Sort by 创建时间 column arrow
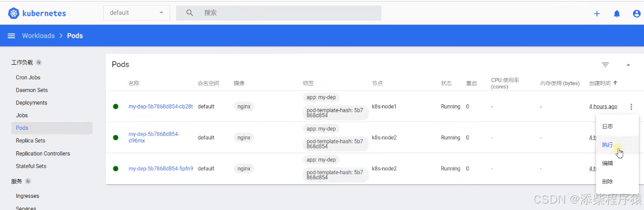Viewport: 644px width, 210px height. click(615, 83)
